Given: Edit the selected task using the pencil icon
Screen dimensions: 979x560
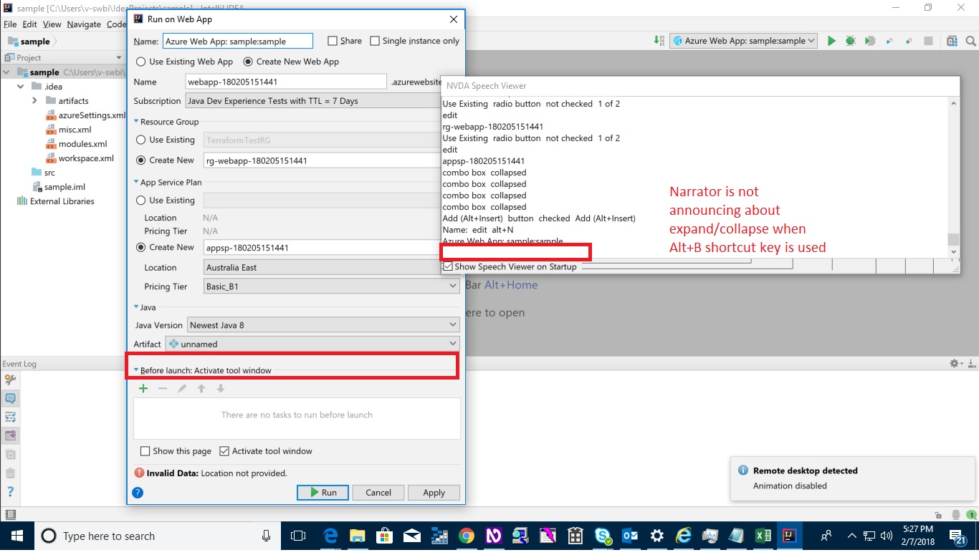Looking at the screenshot, I should coord(181,388).
